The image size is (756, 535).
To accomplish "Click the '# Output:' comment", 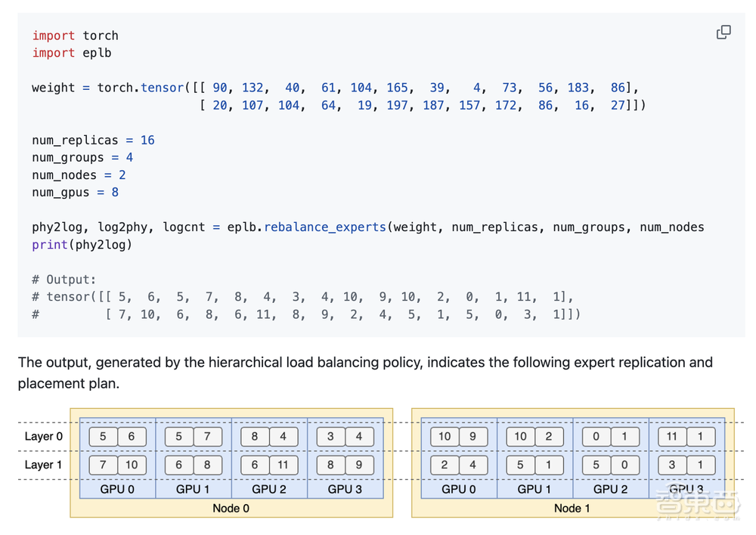I will tap(64, 280).
